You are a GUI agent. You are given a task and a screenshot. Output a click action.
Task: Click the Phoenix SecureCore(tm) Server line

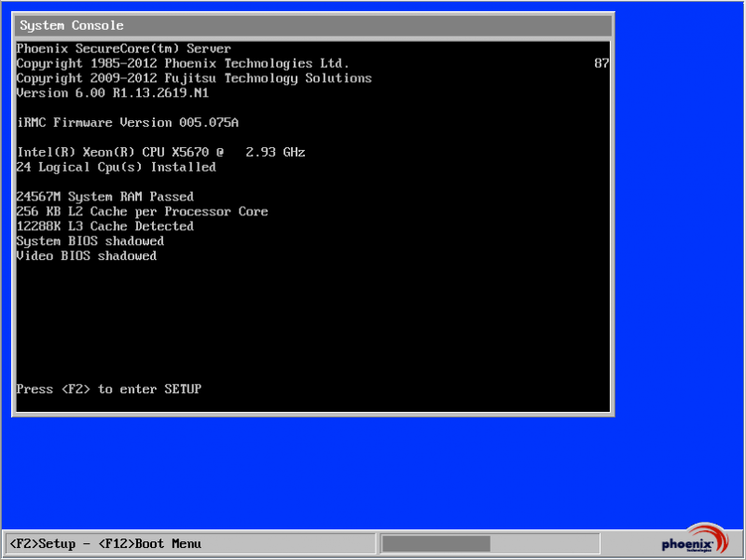click(124, 48)
